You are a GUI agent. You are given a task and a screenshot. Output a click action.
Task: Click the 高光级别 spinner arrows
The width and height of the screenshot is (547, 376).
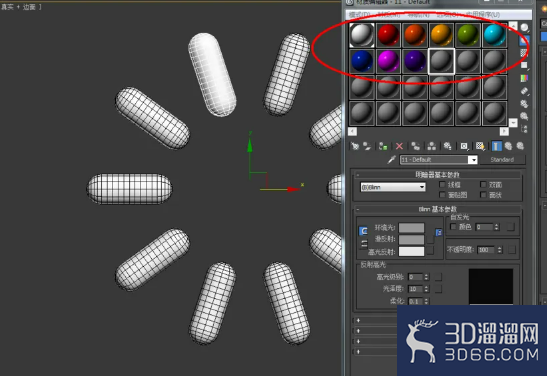coord(426,277)
